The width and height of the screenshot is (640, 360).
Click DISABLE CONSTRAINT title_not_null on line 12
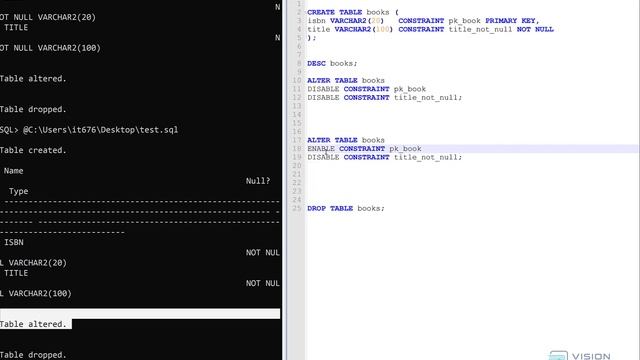(384, 98)
